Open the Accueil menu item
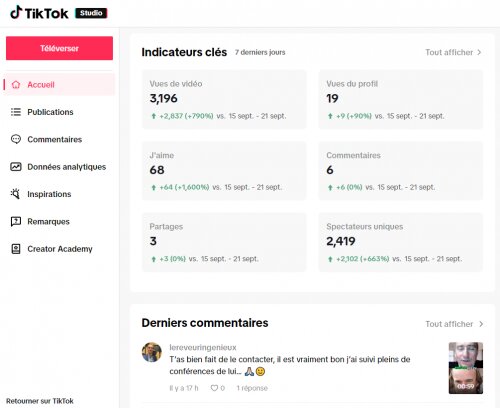Viewport: 500px width, 408px height. point(60,85)
